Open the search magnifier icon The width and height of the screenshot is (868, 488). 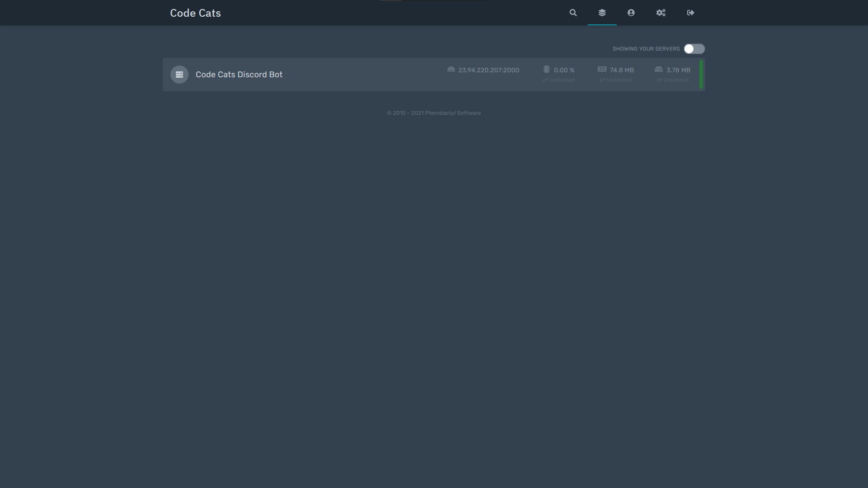tap(573, 13)
